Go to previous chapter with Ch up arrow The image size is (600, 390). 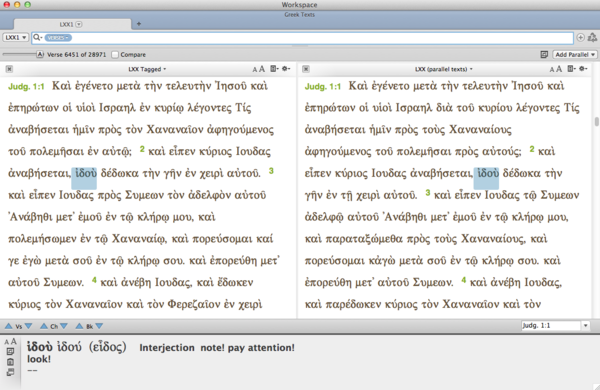click(x=44, y=326)
